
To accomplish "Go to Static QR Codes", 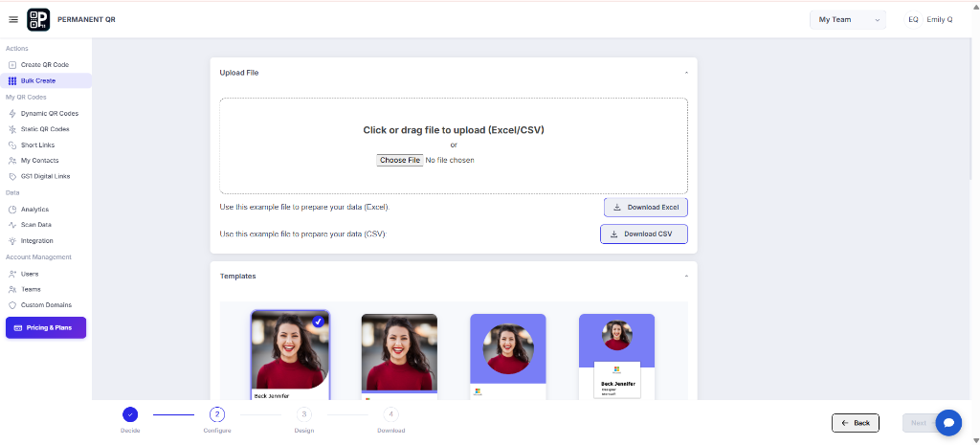I will [46, 129].
